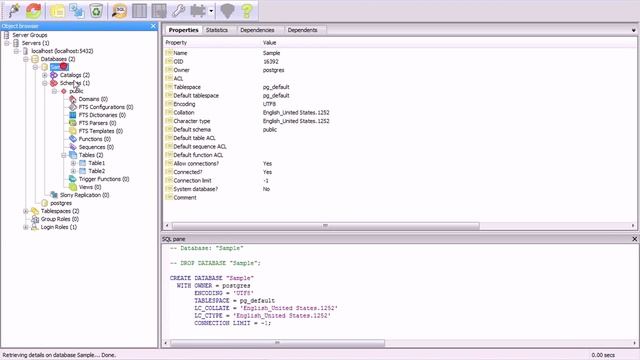The height and width of the screenshot is (360, 640).
Task: Select the OID property row
Action: click(x=400, y=62)
